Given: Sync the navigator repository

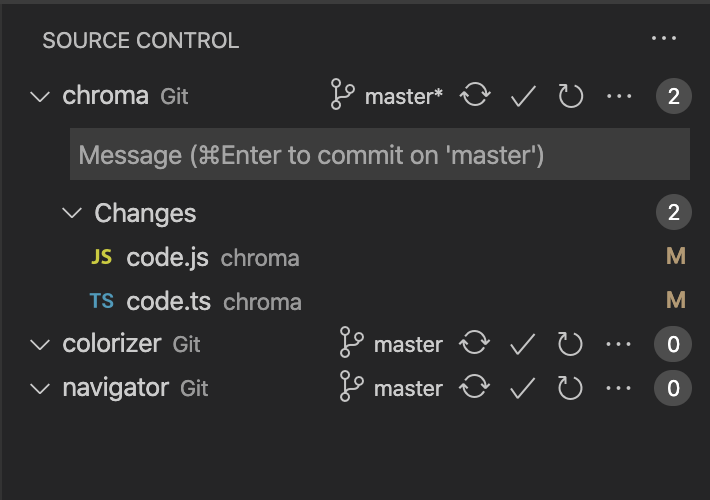Looking at the screenshot, I should tap(475, 387).
